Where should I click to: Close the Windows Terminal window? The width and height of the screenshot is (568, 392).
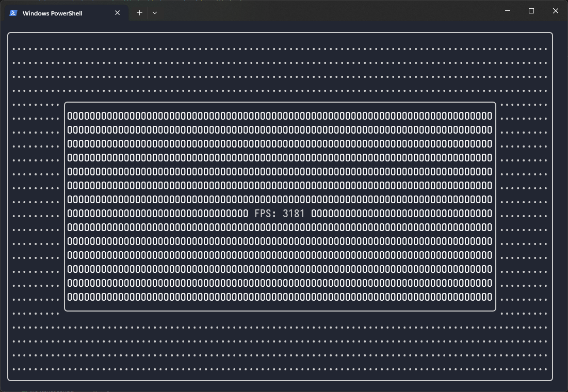coord(556,11)
